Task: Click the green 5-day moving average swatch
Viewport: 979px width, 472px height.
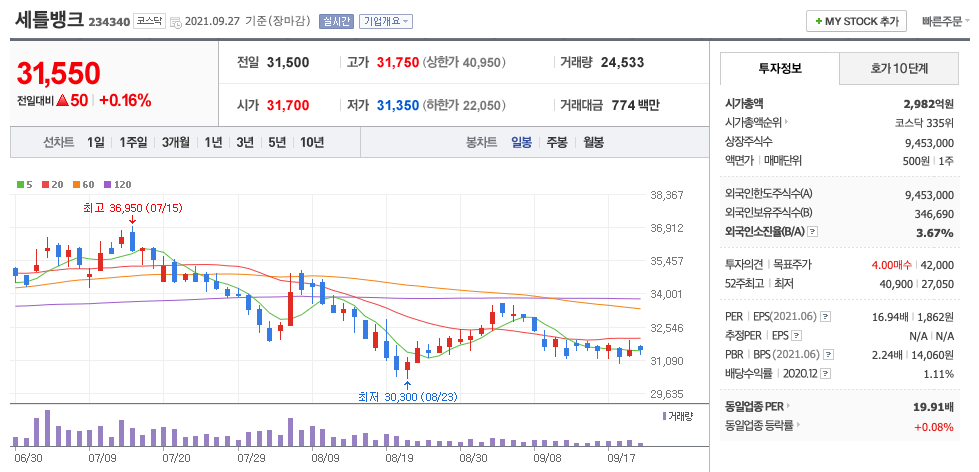Action: [x=21, y=185]
